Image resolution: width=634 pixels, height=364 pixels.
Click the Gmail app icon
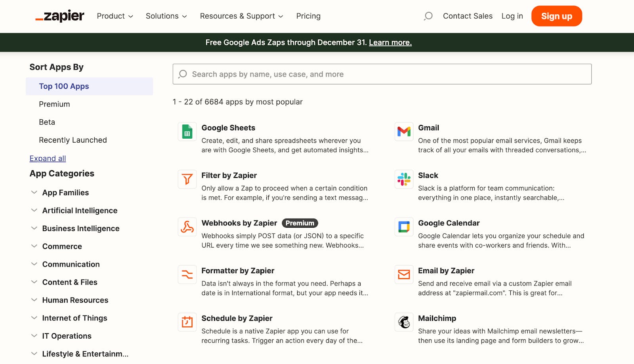(404, 132)
